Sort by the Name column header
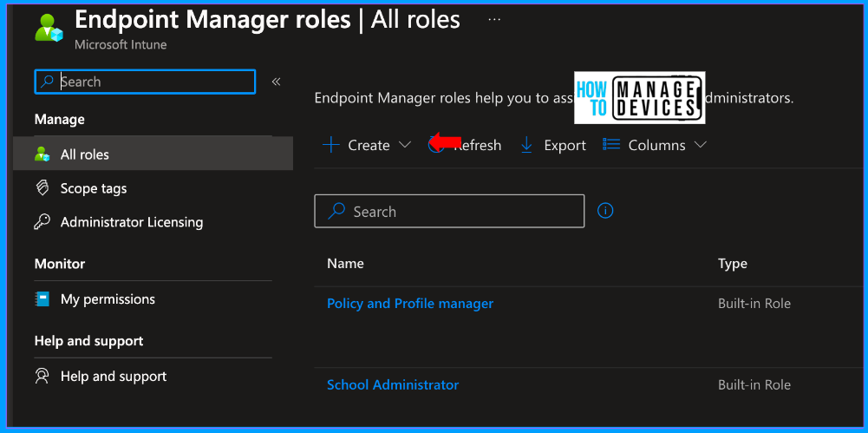Screen dimensions: 868x433 click(345, 264)
